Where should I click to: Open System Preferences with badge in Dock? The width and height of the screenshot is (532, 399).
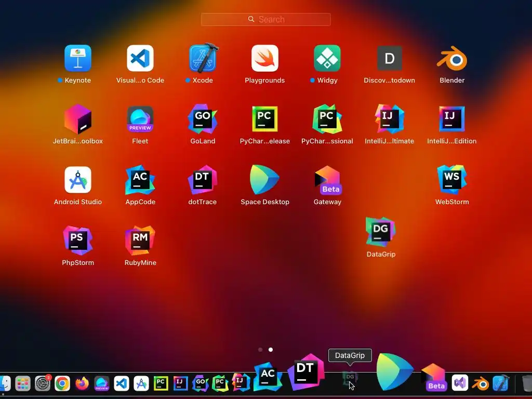tap(43, 383)
